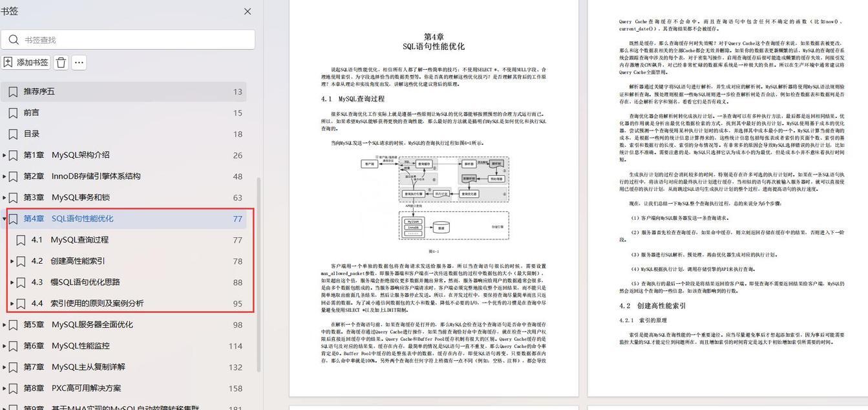Select the 推荐序五 bookmark
The width and height of the screenshot is (868, 410).
click(123, 92)
